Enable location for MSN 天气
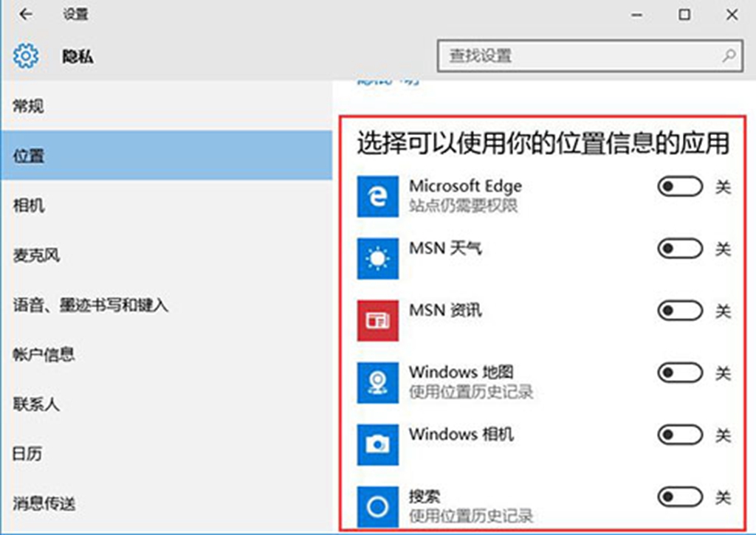Image resolution: width=756 pixels, height=535 pixels. pos(680,249)
